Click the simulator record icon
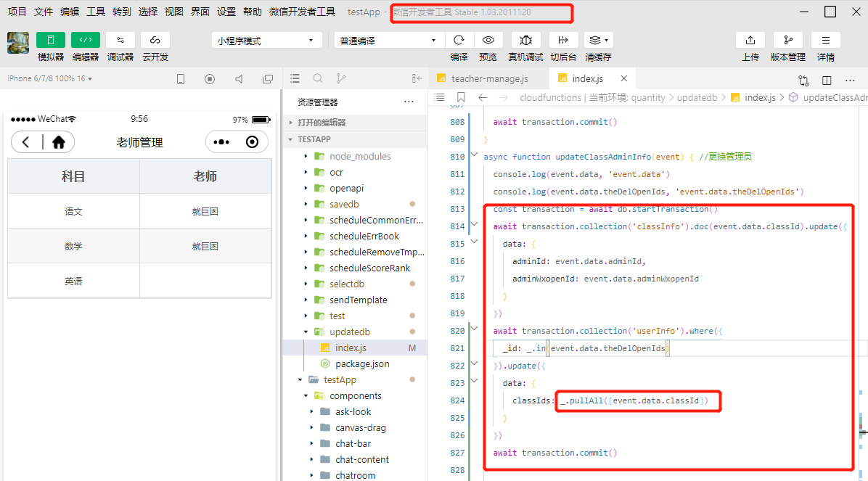This screenshot has width=868, height=481. [210, 79]
